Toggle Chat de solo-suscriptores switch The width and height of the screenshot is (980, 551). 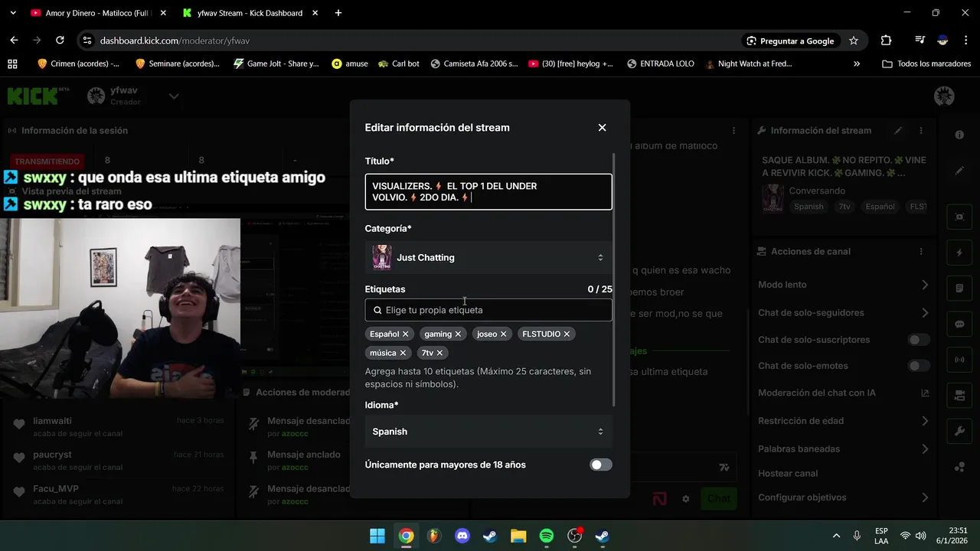pyautogui.click(x=919, y=340)
